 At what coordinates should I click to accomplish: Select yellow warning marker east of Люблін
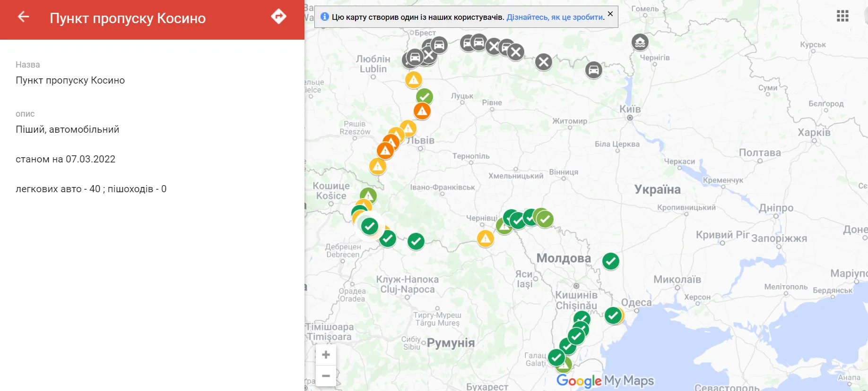pos(414,80)
